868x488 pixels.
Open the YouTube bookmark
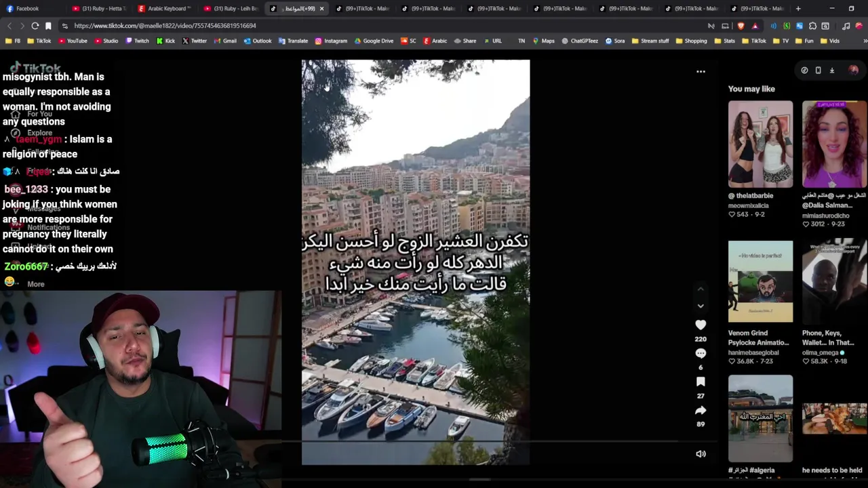(x=73, y=41)
